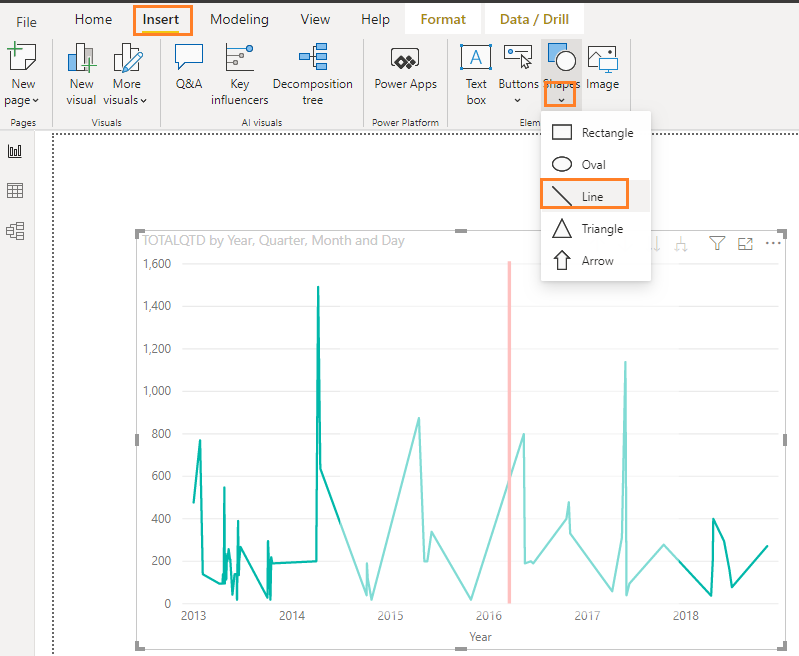
Task: Insert an Image
Action: click(602, 66)
